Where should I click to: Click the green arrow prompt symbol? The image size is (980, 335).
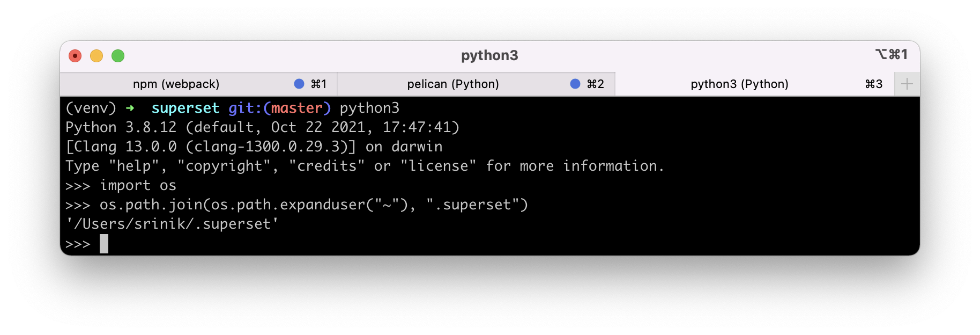(130, 108)
